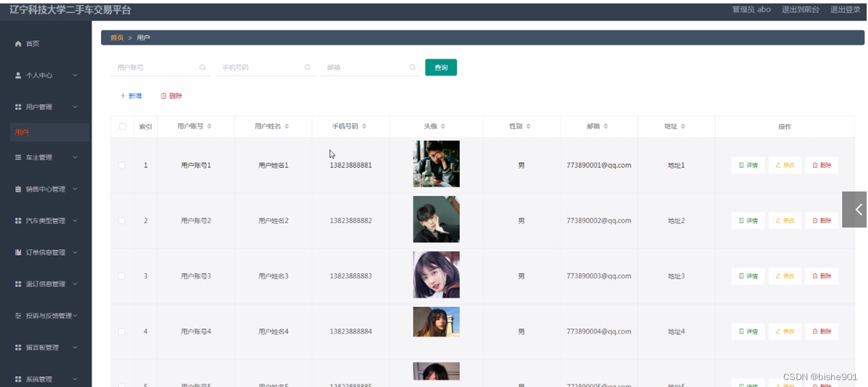Click 详情 for row 用户账号1
The image size is (868, 387).
tap(748, 165)
